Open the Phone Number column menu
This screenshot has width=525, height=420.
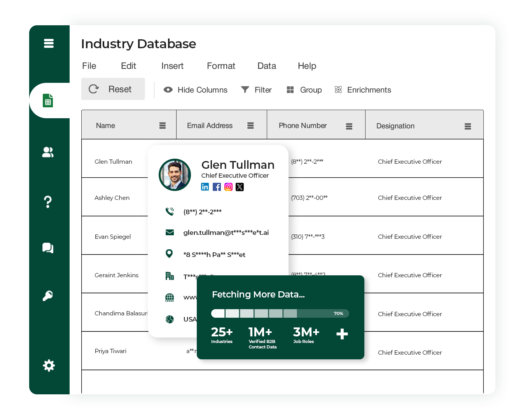click(349, 126)
